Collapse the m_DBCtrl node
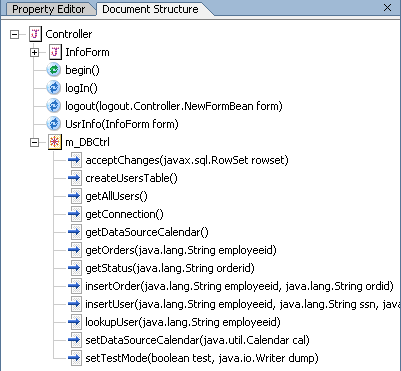The image size is (401, 371). click(34, 142)
